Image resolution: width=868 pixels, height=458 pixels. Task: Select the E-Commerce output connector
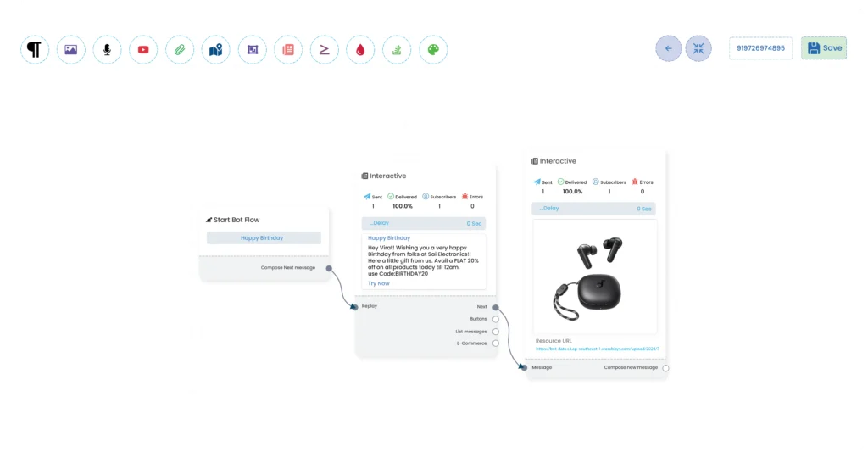[495, 343]
